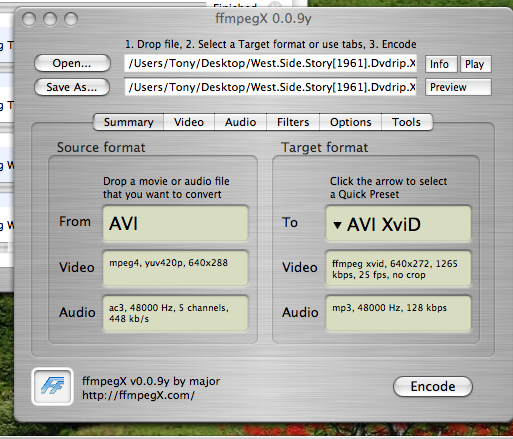
Task: Click the Preview button
Action: point(458,87)
